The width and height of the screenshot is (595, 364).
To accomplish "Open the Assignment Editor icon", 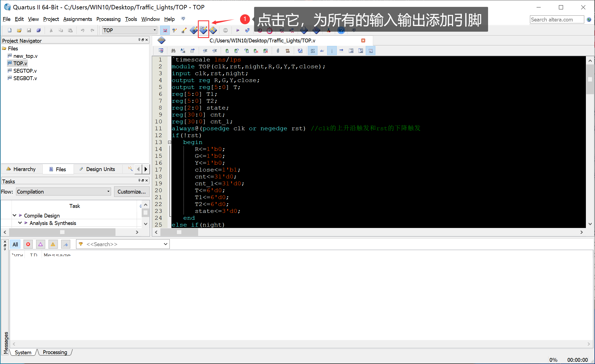I will click(194, 30).
